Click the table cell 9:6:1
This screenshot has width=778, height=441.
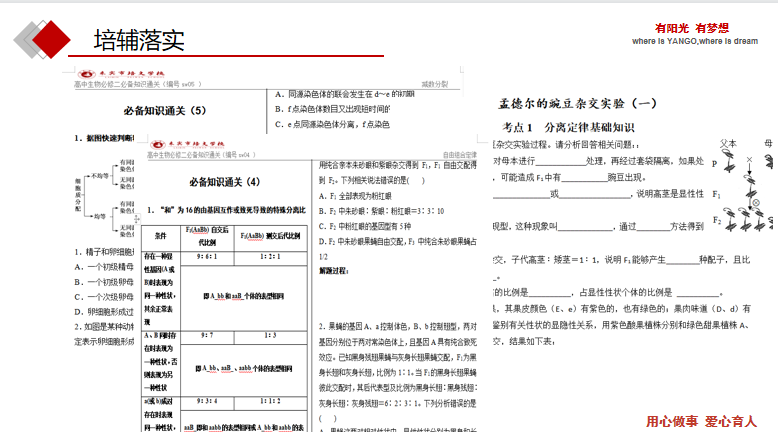pos(207,257)
